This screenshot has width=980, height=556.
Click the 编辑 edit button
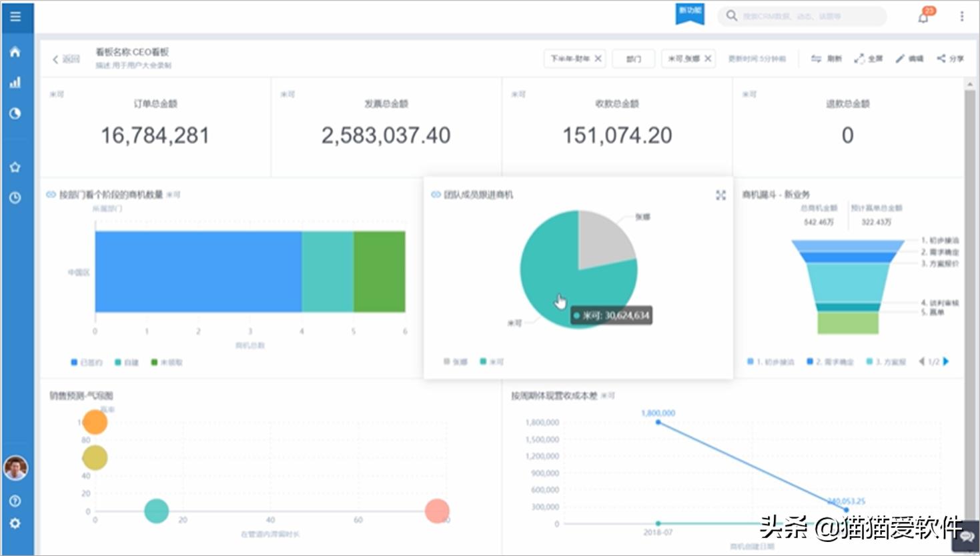click(910, 59)
